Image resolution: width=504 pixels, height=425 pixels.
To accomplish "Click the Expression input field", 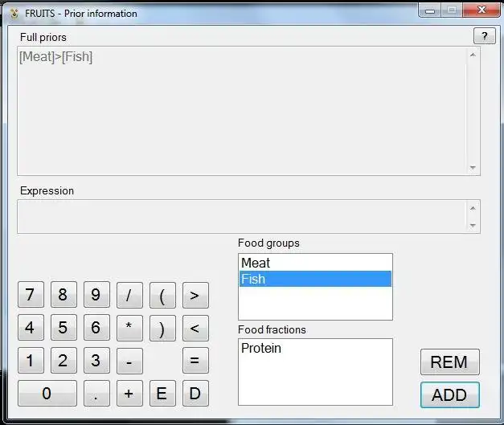I will (242, 216).
